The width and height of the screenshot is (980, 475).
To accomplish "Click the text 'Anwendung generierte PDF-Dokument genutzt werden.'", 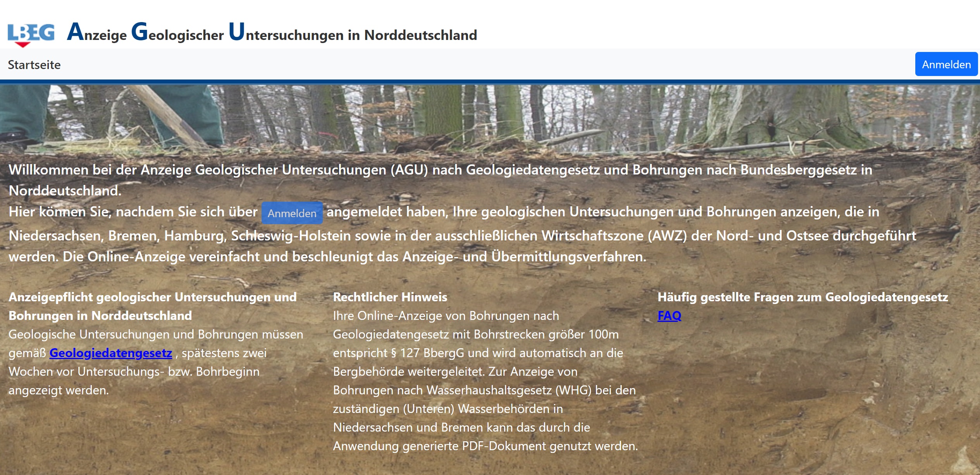I will pyautogui.click(x=485, y=446).
